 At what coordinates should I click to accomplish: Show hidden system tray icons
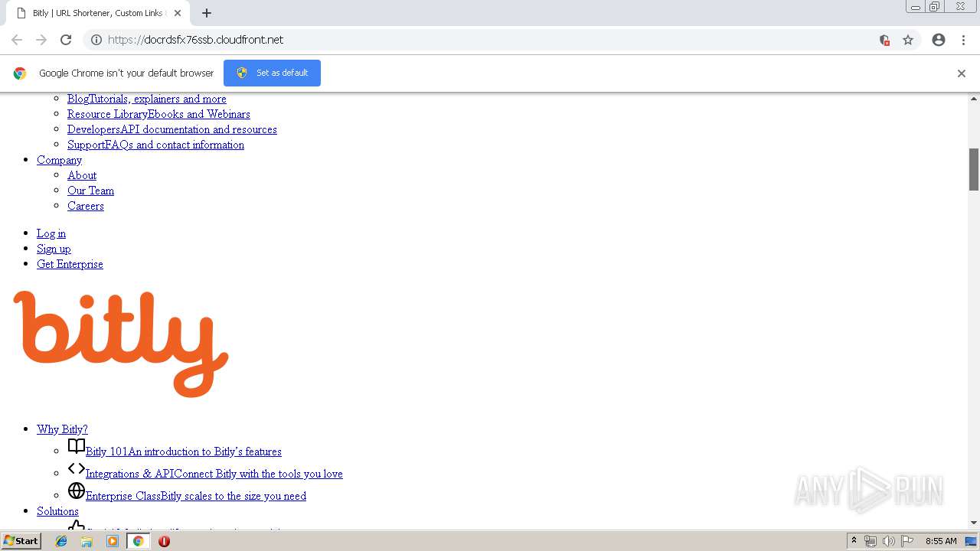tap(854, 541)
